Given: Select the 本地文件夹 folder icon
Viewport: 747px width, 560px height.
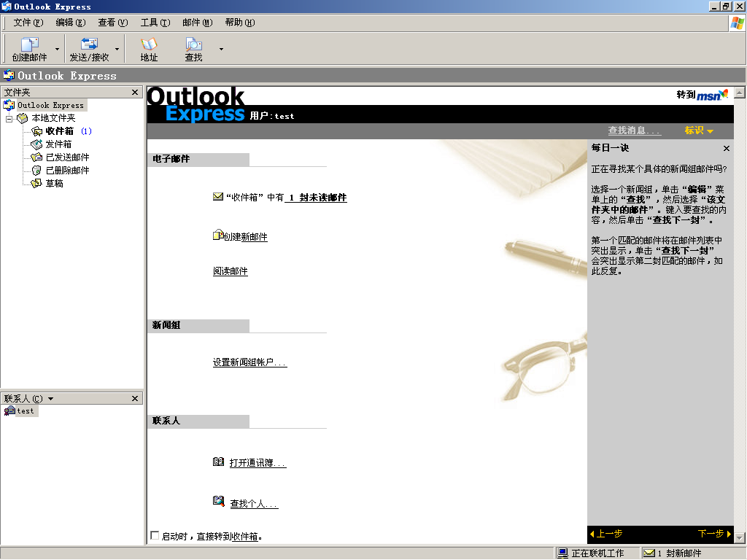Looking at the screenshot, I should coord(22,118).
